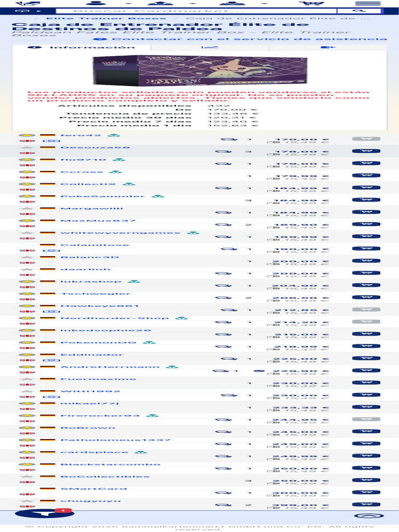Open the game selector left of search field
The width and height of the screenshot is (399, 532).
[28, 11]
